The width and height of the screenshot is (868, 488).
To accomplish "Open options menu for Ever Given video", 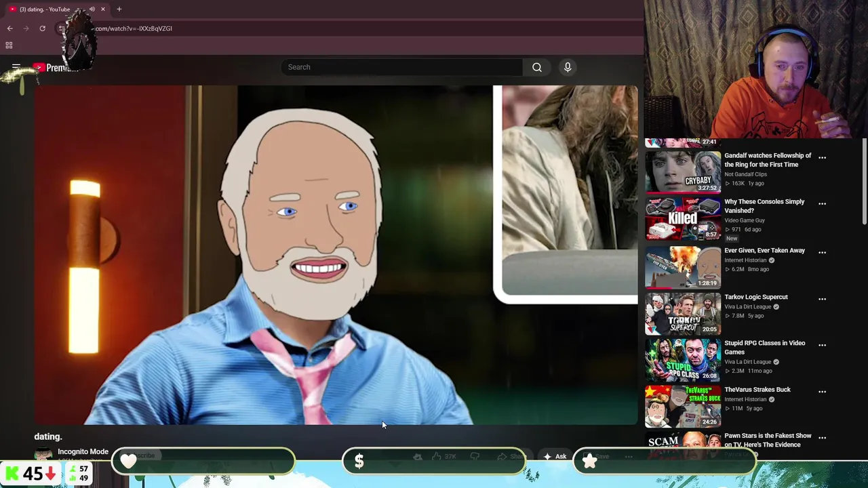I will pyautogui.click(x=822, y=252).
